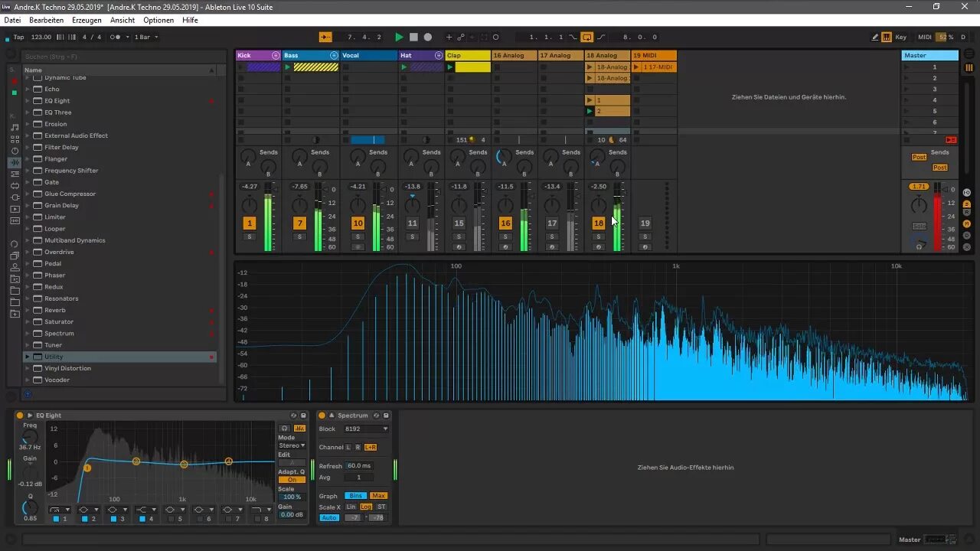Start playback with the green Play button

click(x=399, y=37)
